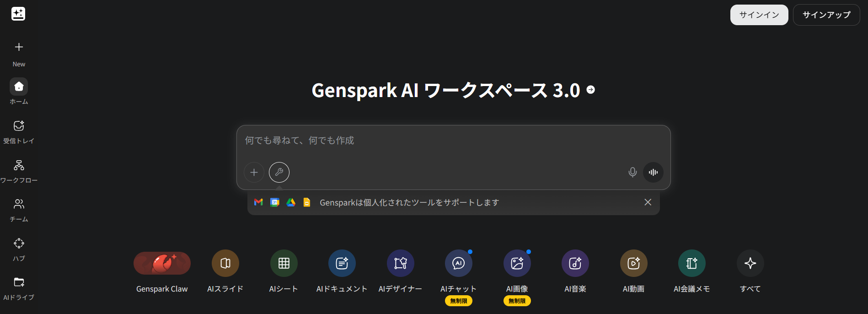Click the voice waveform button
This screenshot has height=314, width=868.
tap(653, 172)
